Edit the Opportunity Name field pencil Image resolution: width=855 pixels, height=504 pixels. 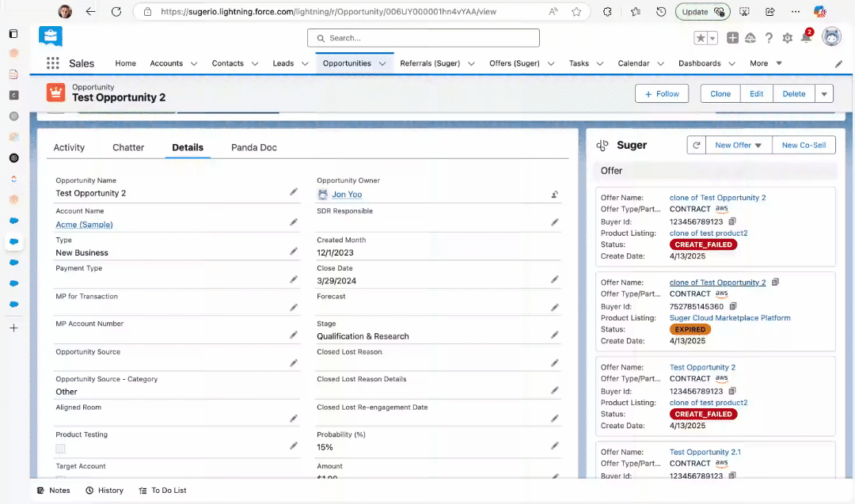pos(294,191)
